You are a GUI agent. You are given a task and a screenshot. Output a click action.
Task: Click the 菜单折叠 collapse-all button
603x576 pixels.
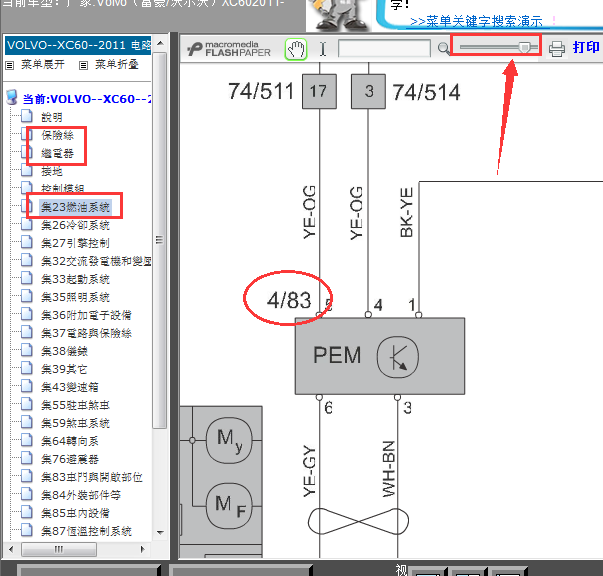(x=117, y=64)
